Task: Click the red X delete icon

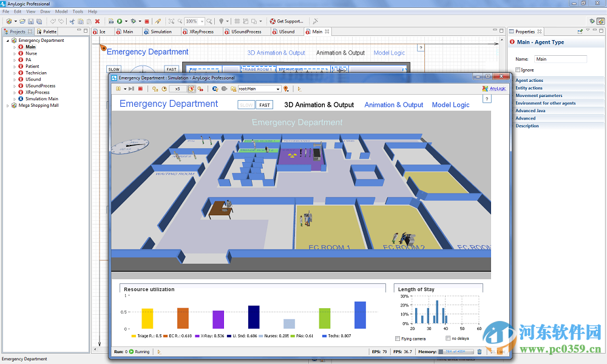Action: [97, 21]
